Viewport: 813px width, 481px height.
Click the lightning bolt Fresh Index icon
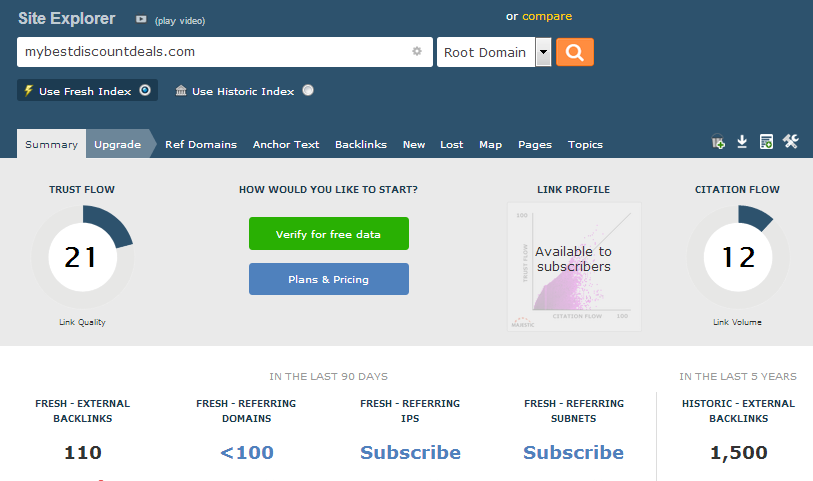pos(29,91)
